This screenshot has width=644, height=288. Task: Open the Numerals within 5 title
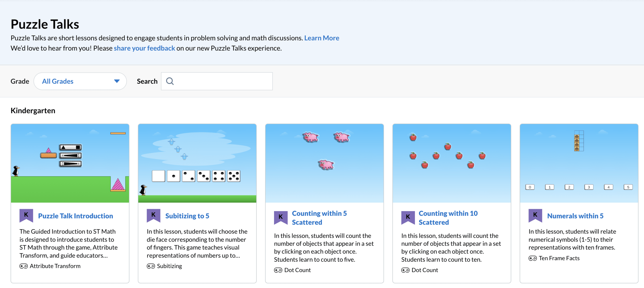pos(575,216)
